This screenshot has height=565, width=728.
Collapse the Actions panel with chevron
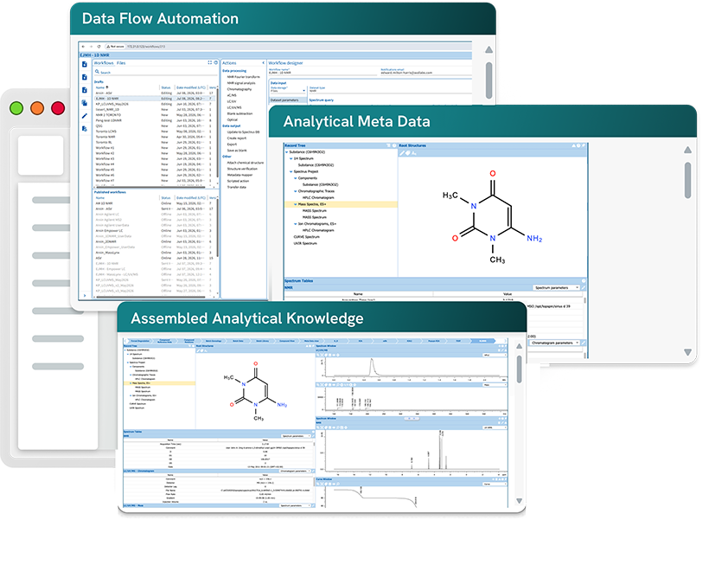pos(263,62)
